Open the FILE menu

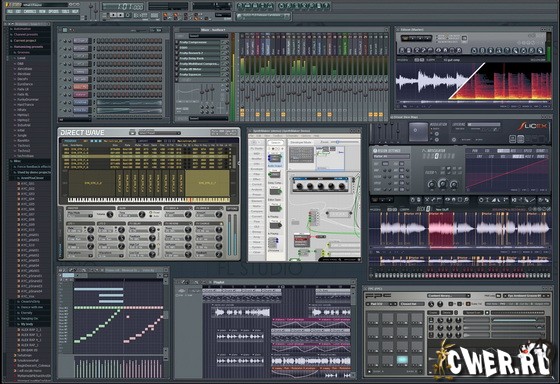(x=10, y=12)
